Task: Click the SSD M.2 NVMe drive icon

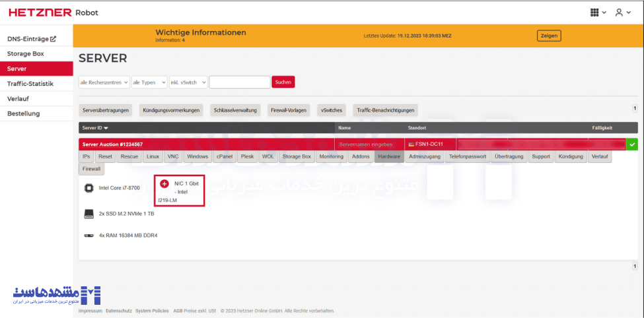Action: (89, 214)
